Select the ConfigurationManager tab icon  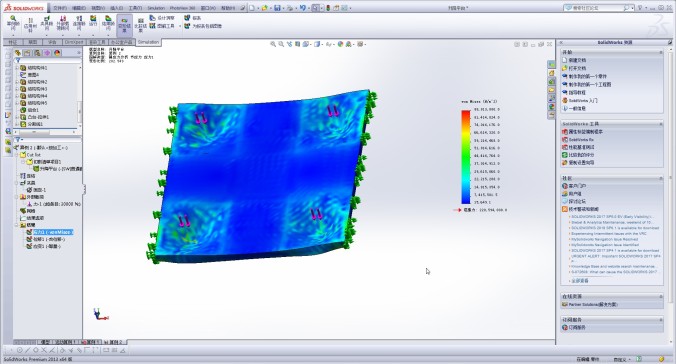[37, 53]
